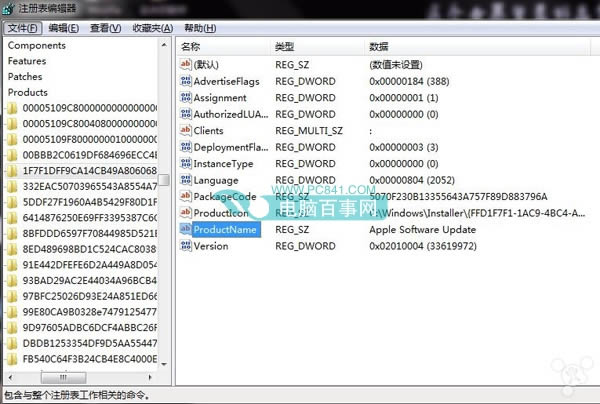This screenshot has width=600, height=404.
Task: Click the ProductName string icon
Action: (x=186, y=229)
